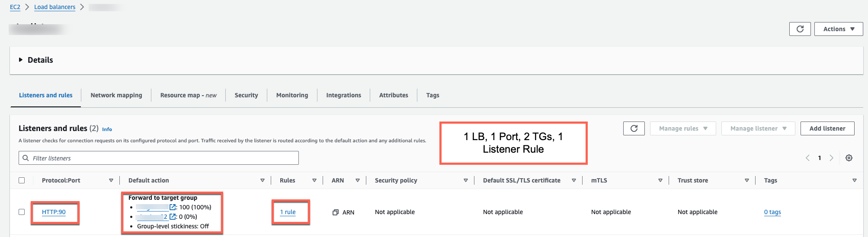Open second target group external link icon
Viewport: 868px width, 237px height.
[x=173, y=217]
